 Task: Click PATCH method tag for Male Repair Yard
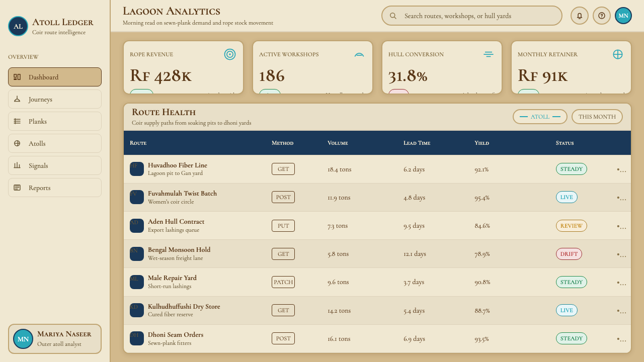(283, 282)
